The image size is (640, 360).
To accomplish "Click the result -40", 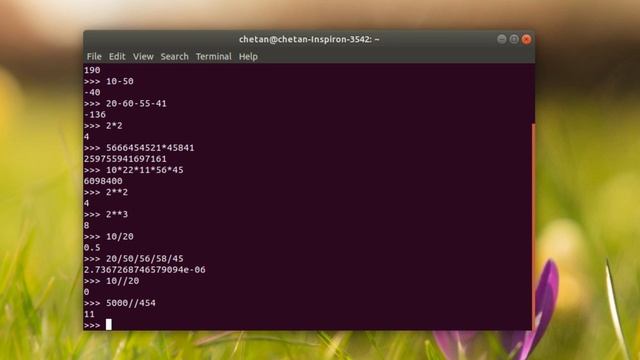I will point(92,92).
